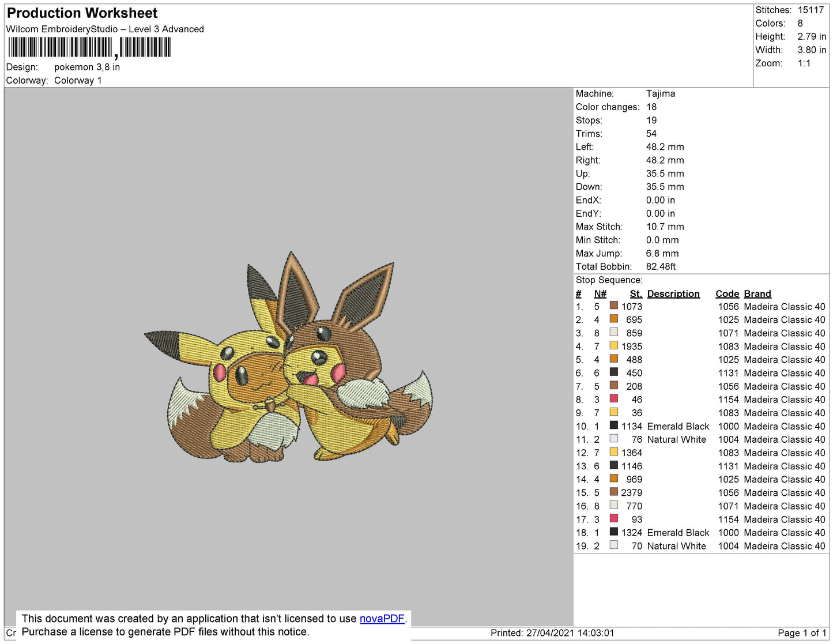The width and height of the screenshot is (833, 644).
Task: Click stitch count 859 in row 3
Action: pyautogui.click(x=634, y=333)
